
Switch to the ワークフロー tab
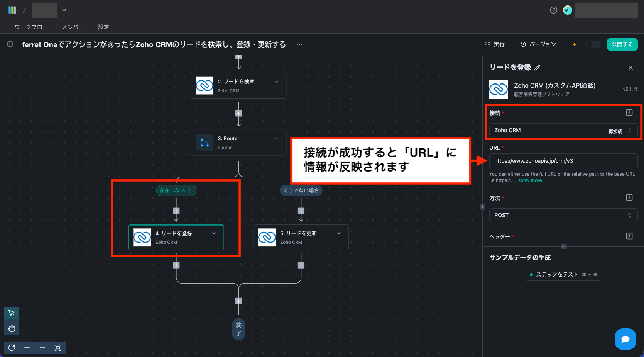[x=31, y=27]
